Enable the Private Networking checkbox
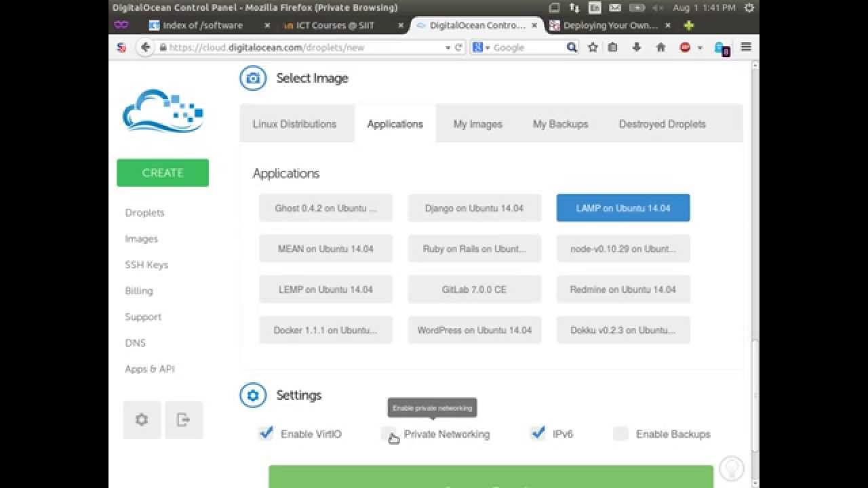Viewport: 868px width, 488px height. (388, 434)
